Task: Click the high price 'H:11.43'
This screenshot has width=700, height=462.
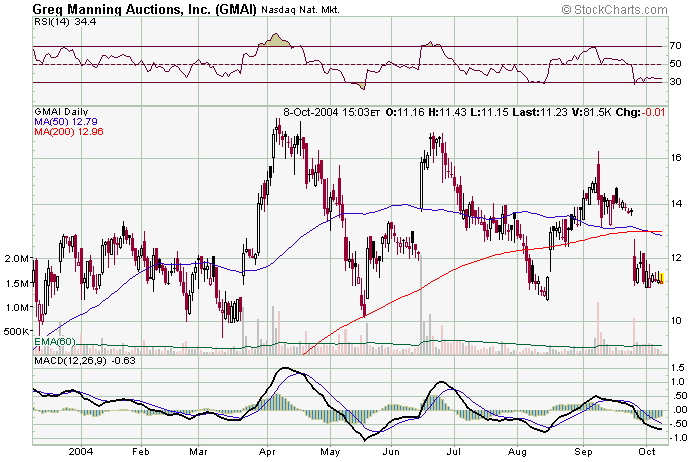Action: pos(448,112)
